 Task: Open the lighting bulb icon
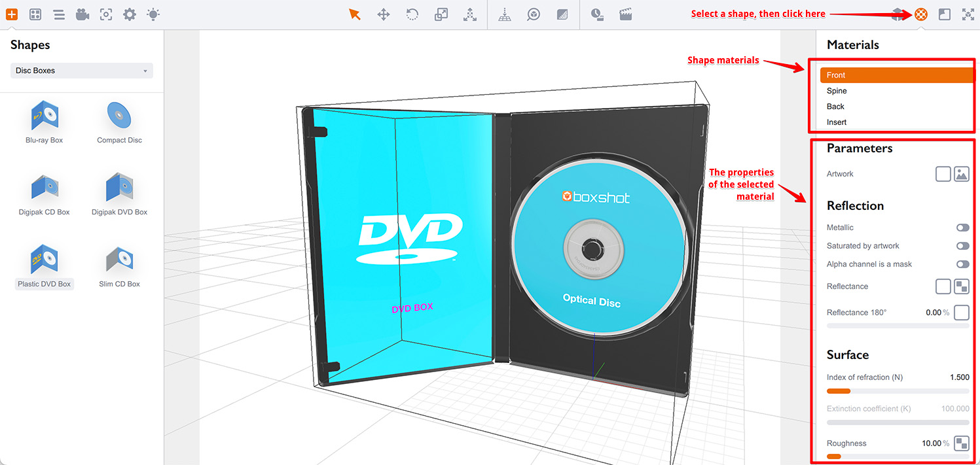pyautogui.click(x=153, y=14)
